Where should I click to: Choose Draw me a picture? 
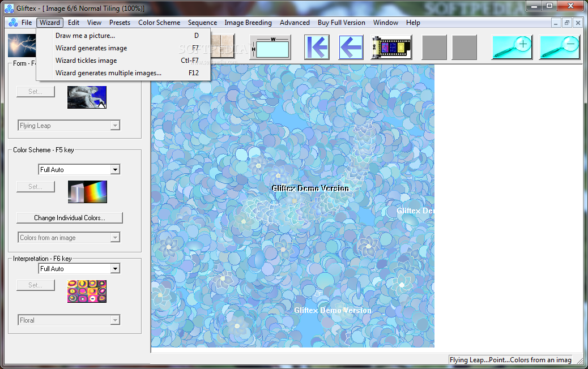pos(123,36)
